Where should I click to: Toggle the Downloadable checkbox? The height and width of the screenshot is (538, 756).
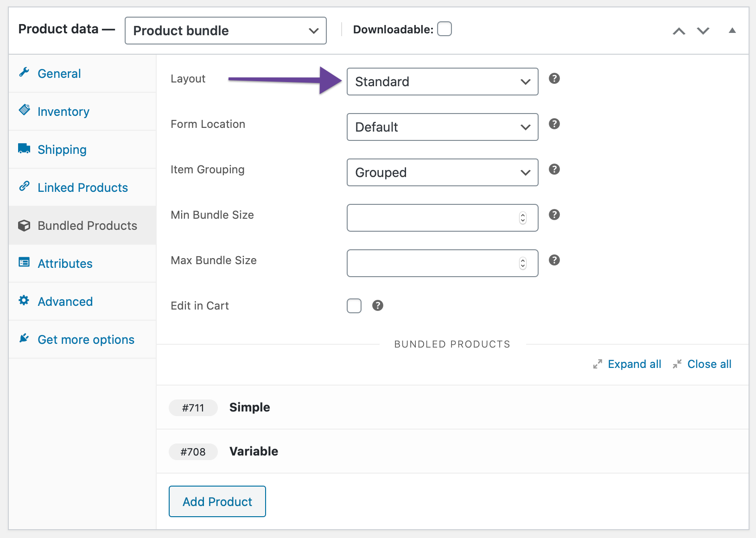click(445, 29)
